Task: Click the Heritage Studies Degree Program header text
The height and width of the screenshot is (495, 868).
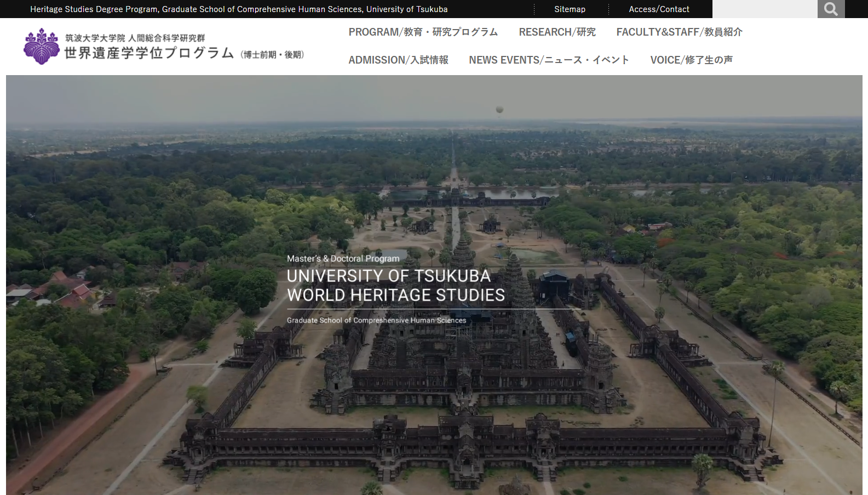Action: pos(239,9)
